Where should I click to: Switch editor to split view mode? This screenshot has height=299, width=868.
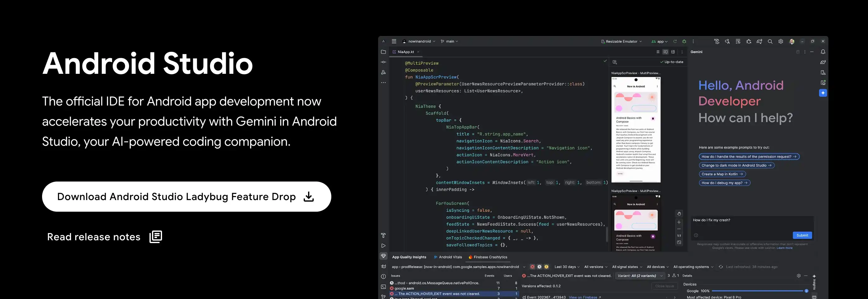665,52
